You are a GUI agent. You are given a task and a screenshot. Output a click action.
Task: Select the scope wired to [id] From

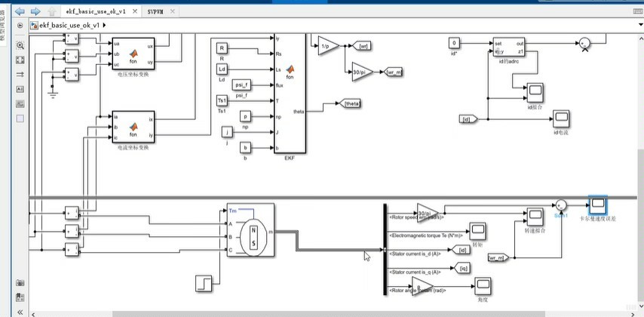(x=561, y=118)
